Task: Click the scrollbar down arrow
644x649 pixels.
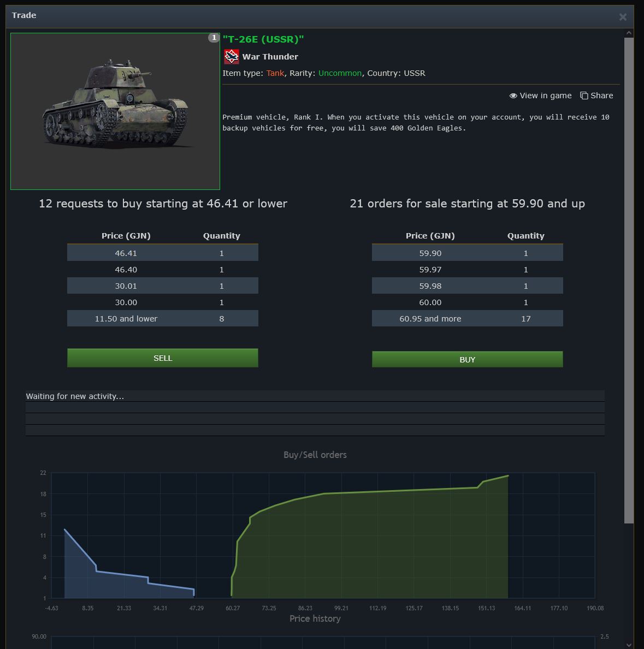Action: [629, 645]
